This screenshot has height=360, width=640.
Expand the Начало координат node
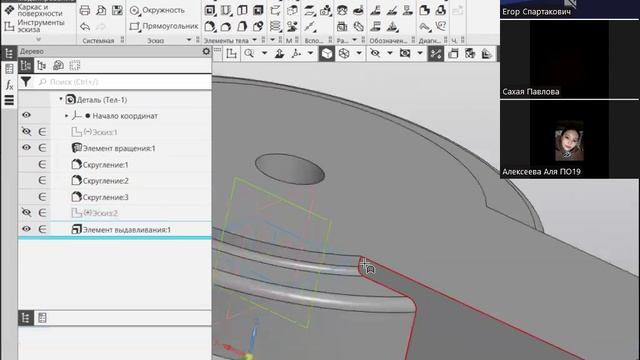click(67, 116)
